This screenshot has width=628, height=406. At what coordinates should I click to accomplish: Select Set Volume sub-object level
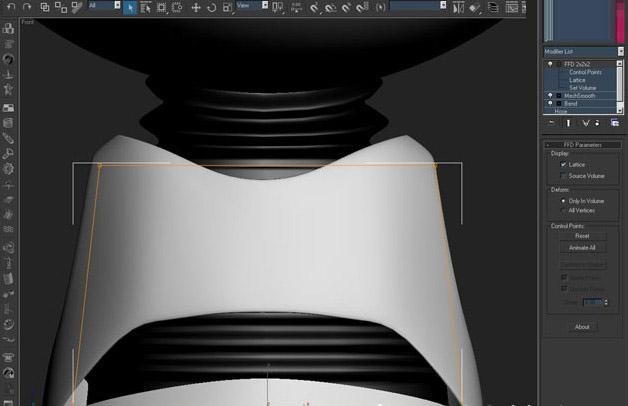583,88
